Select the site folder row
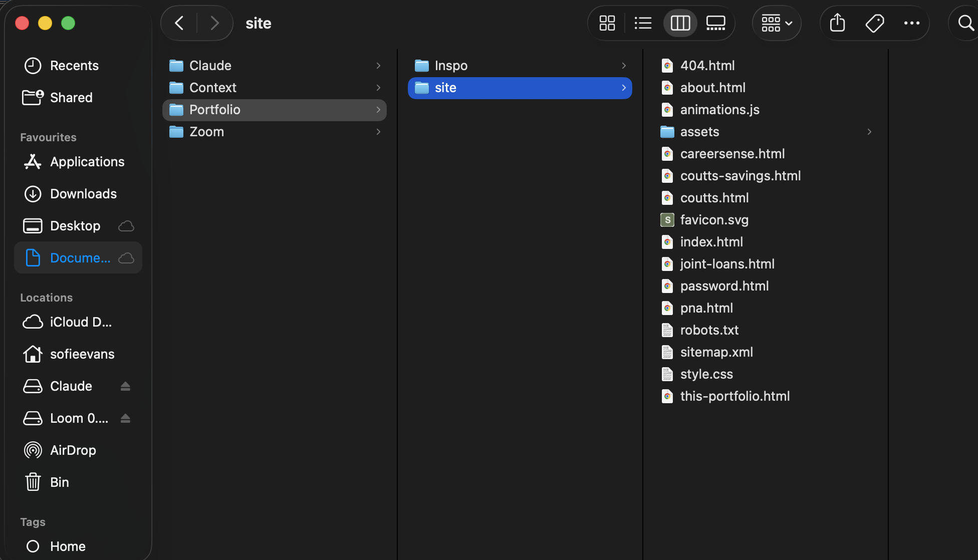The width and height of the screenshot is (978, 560). [x=520, y=88]
